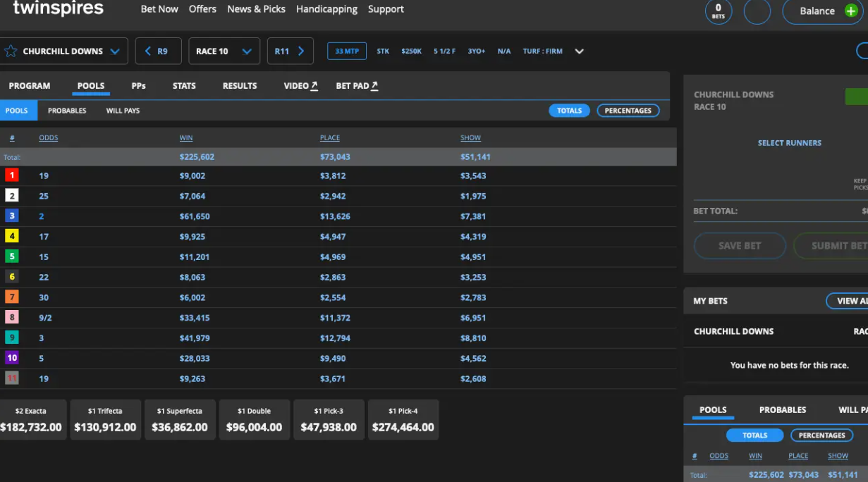The height and width of the screenshot is (482, 868).
Task: Sort by the PLACE column header
Action: point(330,138)
